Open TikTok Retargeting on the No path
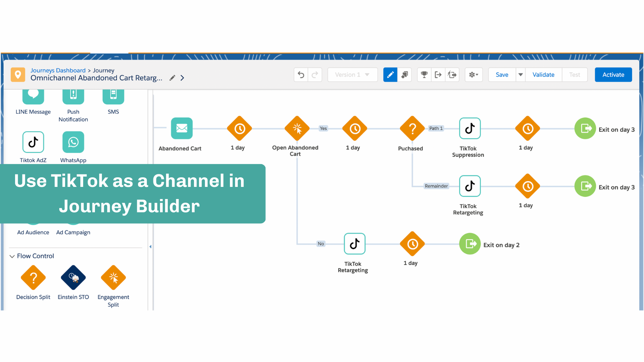The height and width of the screenshot is (362, 644). pyautogui.click(x=355, y=244)
